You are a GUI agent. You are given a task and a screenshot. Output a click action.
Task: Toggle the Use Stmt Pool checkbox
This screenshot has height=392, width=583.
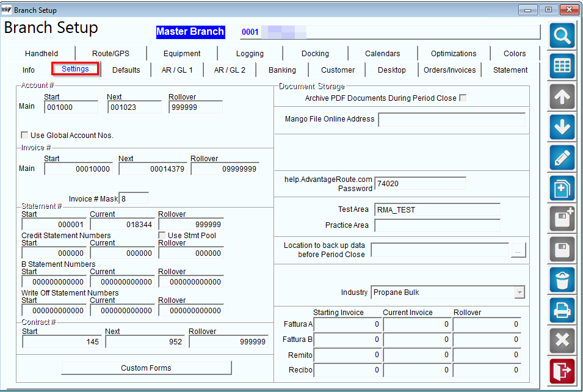(x=162, y=236)
